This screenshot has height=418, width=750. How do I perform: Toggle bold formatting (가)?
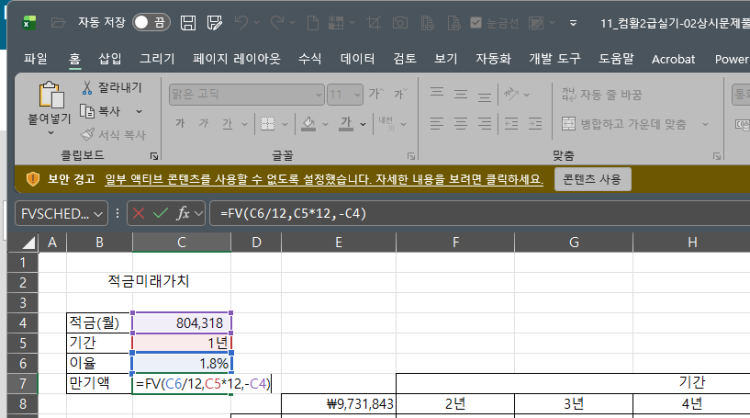pyautogui.click(x=180, y=123)
